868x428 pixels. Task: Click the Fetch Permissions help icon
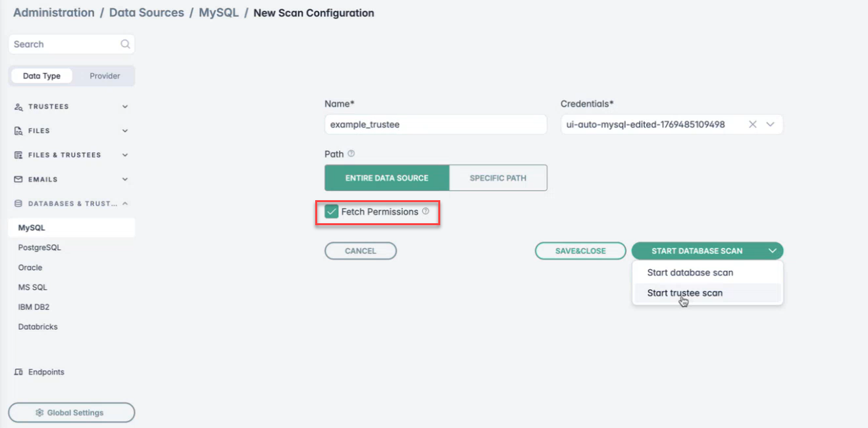(426, 211)
